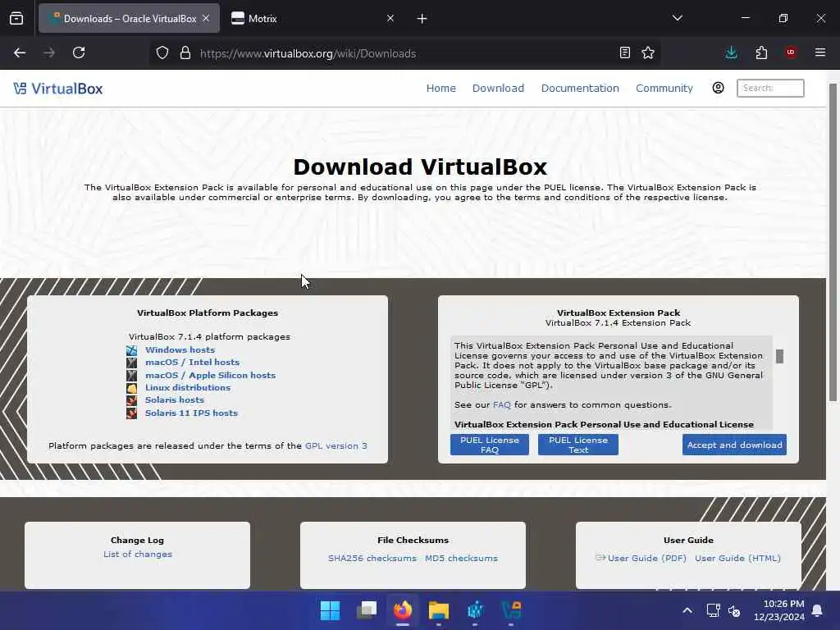This screenshot has height=630, width=840.
Task: Click the Firefox taskbar icon
Action: [x=403, y=610]
